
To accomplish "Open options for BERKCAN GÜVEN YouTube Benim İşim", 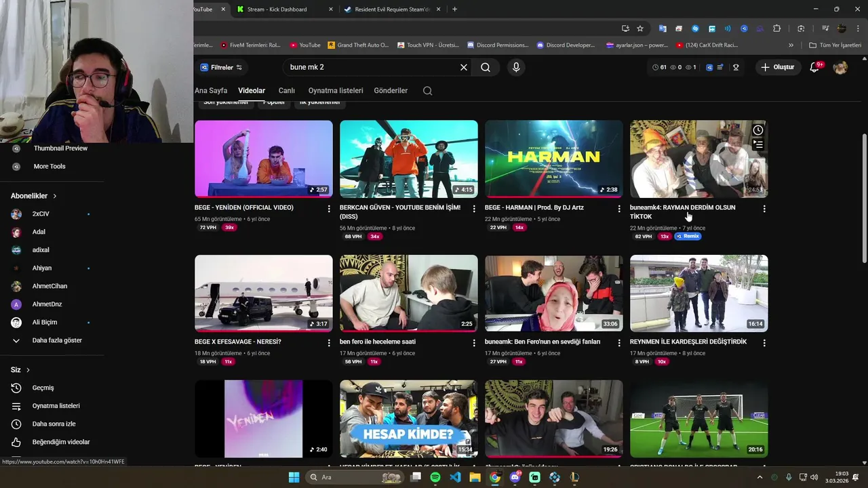I will [x=474, y=209].
